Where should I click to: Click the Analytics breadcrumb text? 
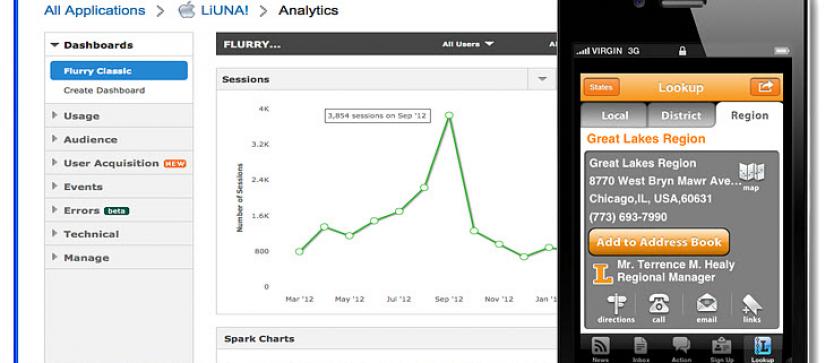pos(308,11)
